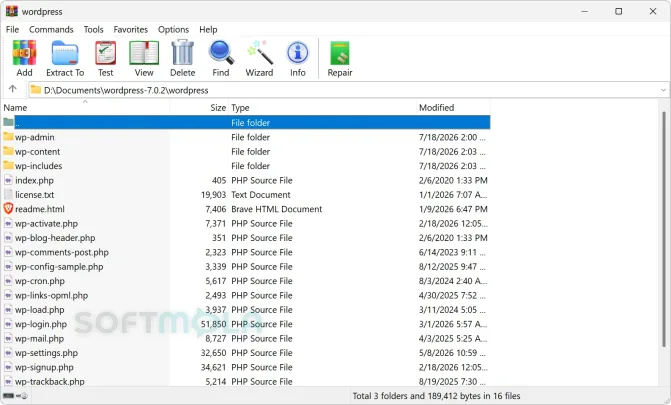Click the index.php file icon
Screen dimensions: 671x405
click(x=8, y=180)
